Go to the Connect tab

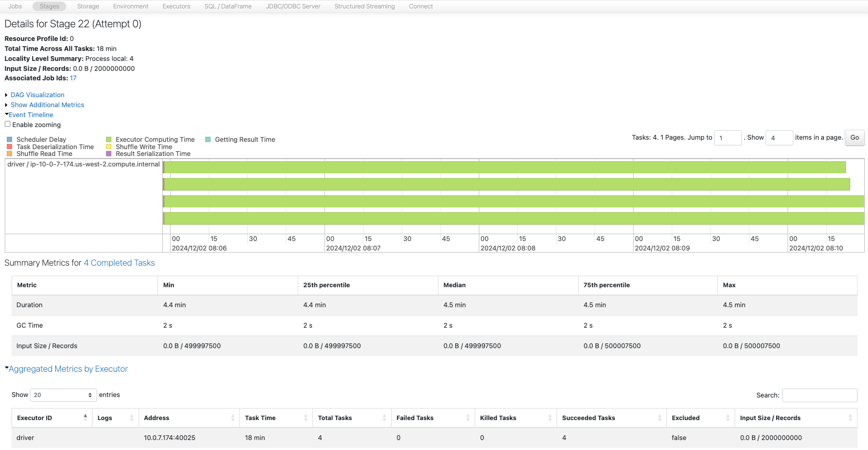pos(421,6)
